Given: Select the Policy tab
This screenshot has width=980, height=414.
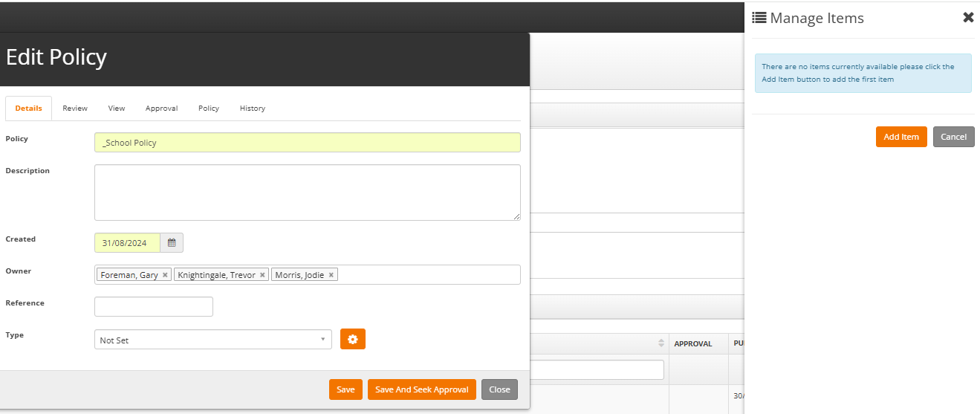Looking at the screenshot, I should point(209,109).
